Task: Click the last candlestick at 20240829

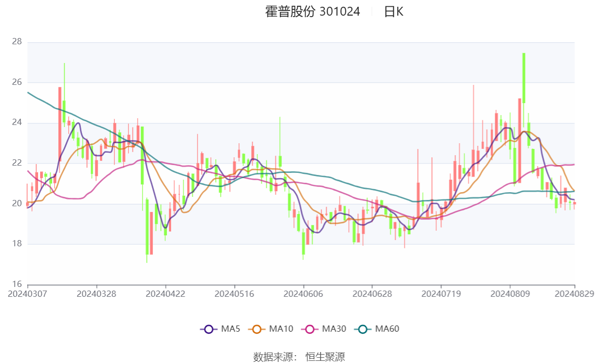Action: click(575, 204)
